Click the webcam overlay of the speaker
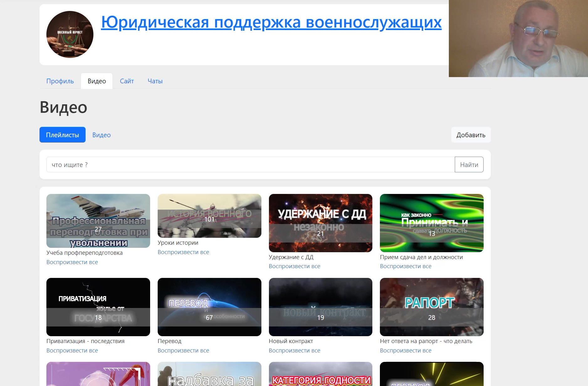Image resolution: width=588 pixels, height=386 pixels. [x=518, y=39]
